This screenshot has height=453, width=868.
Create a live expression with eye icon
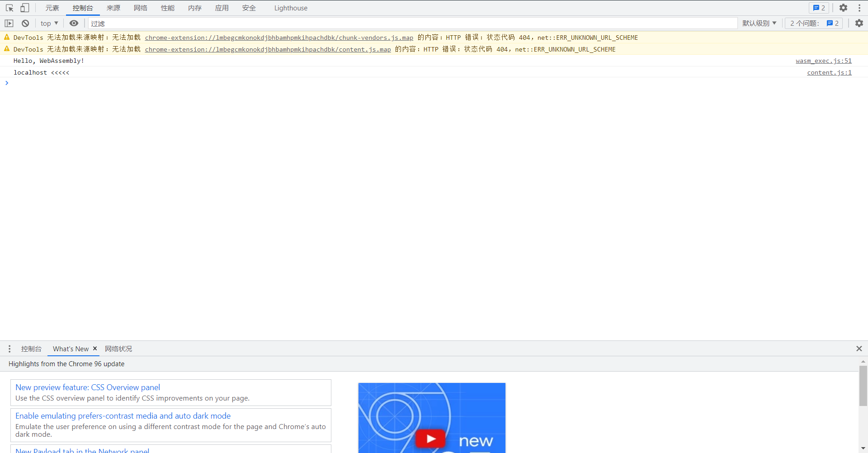point(74,23)
